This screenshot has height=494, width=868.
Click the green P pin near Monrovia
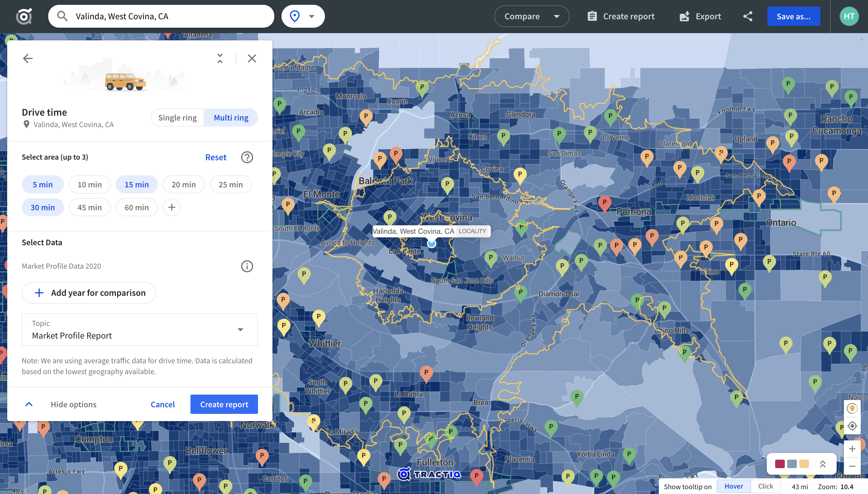click(422, 88)
